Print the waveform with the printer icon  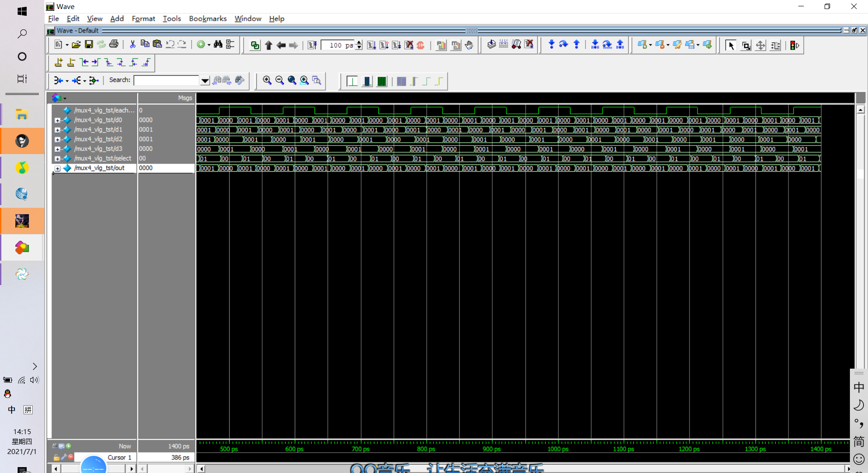[x=114, y=44]
